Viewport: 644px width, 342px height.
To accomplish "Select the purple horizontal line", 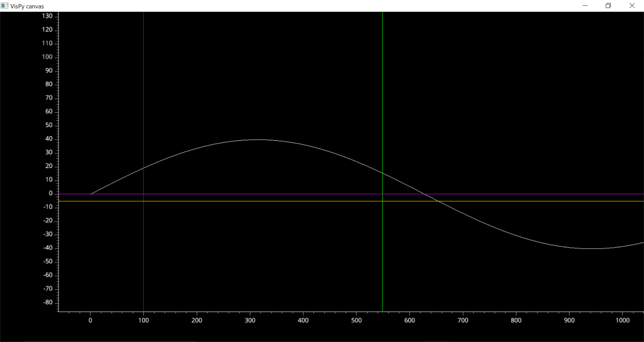I will tap(351, 194).
